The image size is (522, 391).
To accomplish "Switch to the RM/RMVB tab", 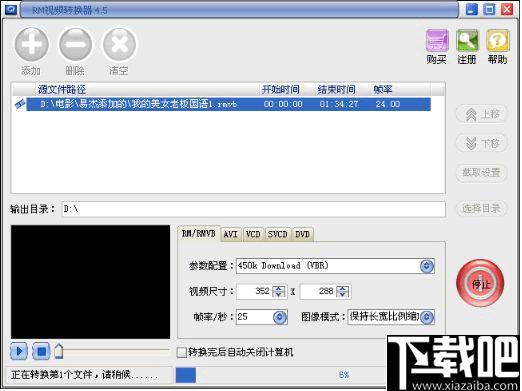I will (x=199, y=233).
